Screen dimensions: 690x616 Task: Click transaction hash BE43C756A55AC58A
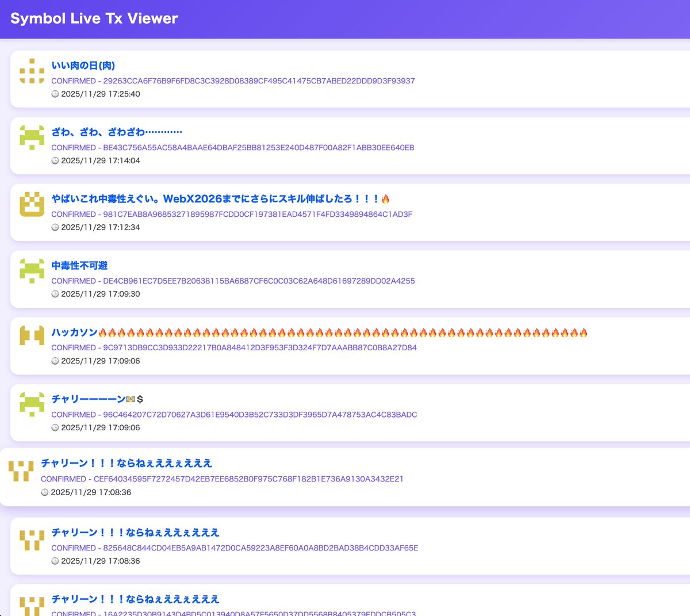pos(259,148)
